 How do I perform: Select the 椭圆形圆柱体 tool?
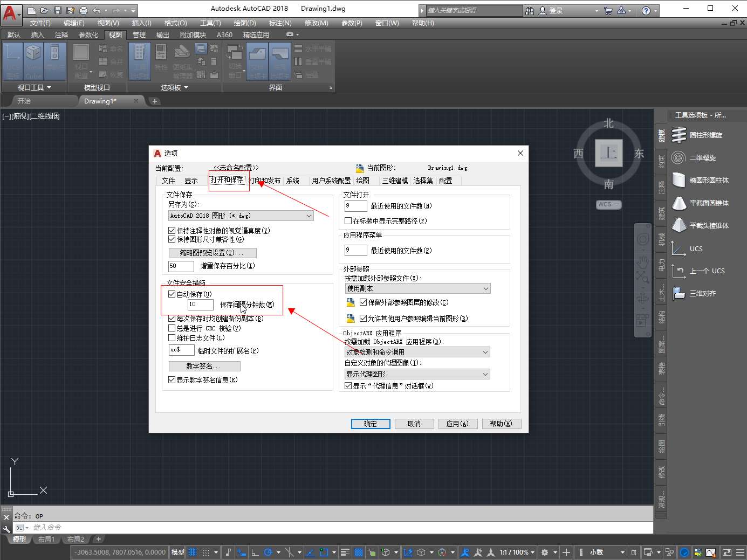coord(701,181)
